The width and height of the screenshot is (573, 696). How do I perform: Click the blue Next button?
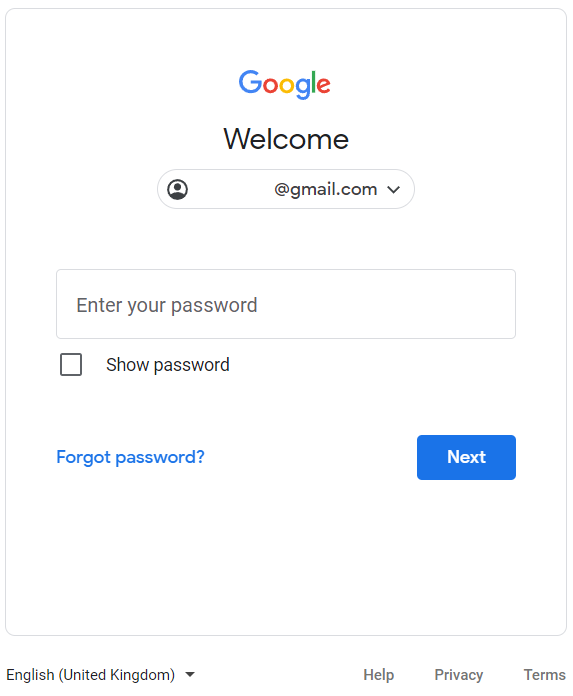(466, 457)
